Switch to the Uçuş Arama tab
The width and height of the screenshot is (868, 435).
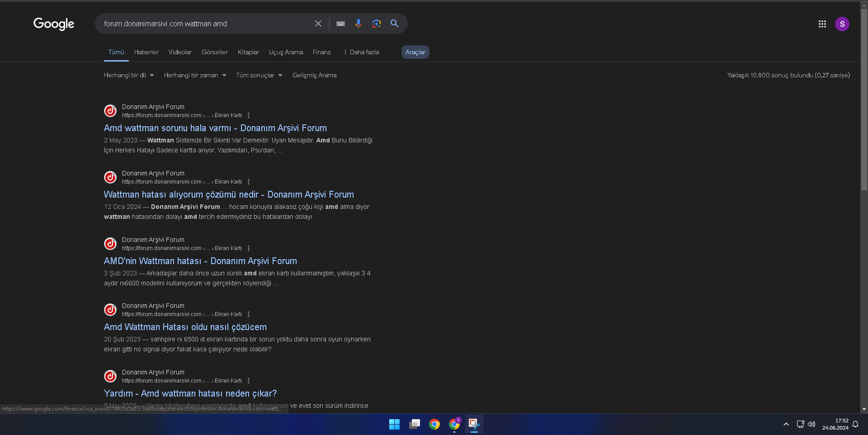286,52
